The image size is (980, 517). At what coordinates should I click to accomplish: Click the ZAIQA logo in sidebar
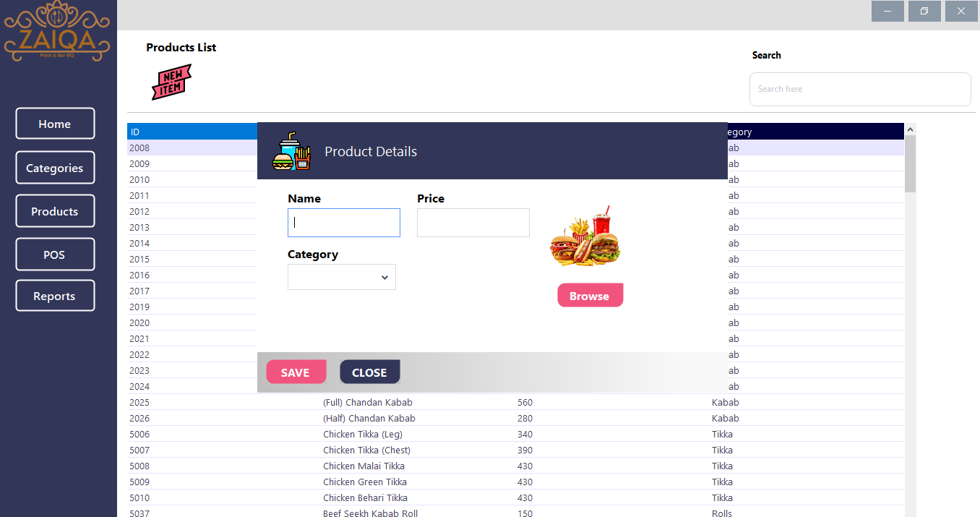[57, 33]
